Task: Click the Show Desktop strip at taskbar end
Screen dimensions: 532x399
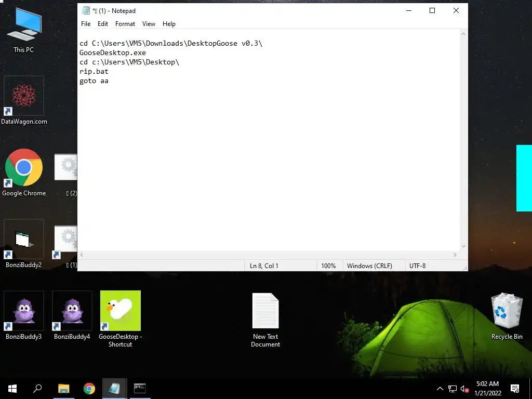Action: pos(530,389)
